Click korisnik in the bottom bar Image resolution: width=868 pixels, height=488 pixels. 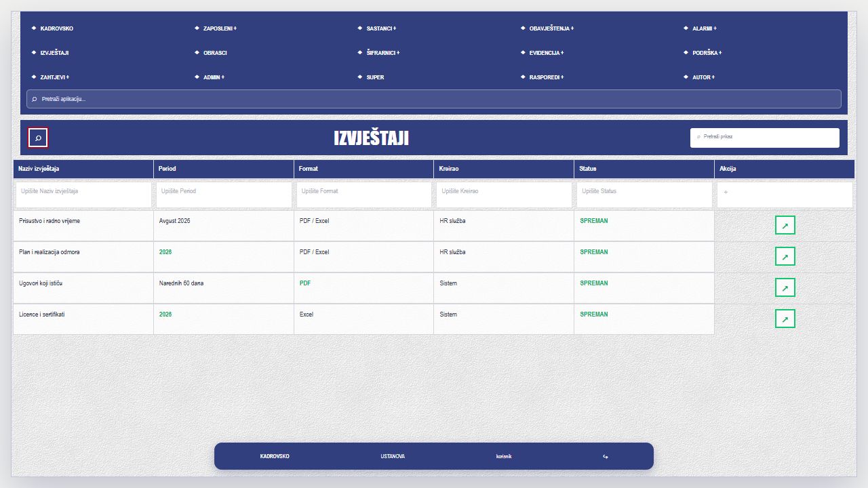point(504,456)
